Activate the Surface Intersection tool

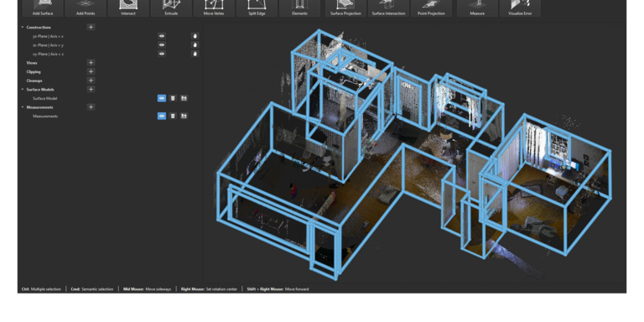pyautogui.click(x=388, y=8)
